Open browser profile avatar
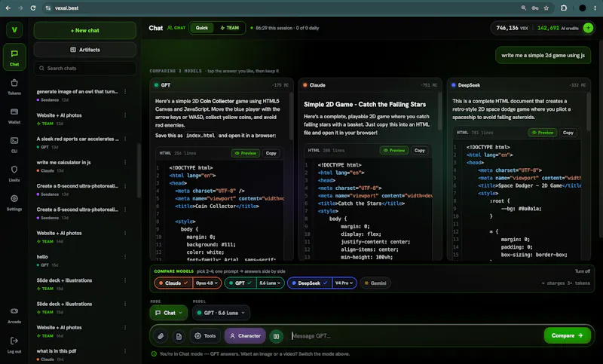The image size is (603, 364). click(583, 8)
